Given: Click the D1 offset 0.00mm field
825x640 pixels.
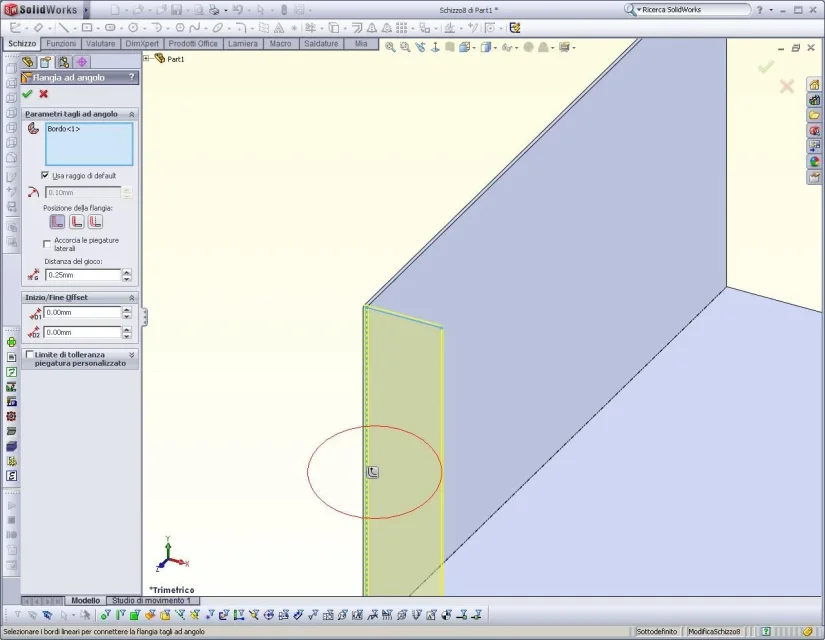Looking at the screenshot, I should 82,312.
